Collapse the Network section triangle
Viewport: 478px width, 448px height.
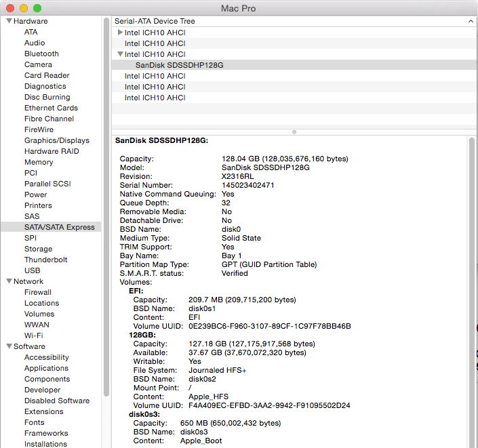coord(9,281)
